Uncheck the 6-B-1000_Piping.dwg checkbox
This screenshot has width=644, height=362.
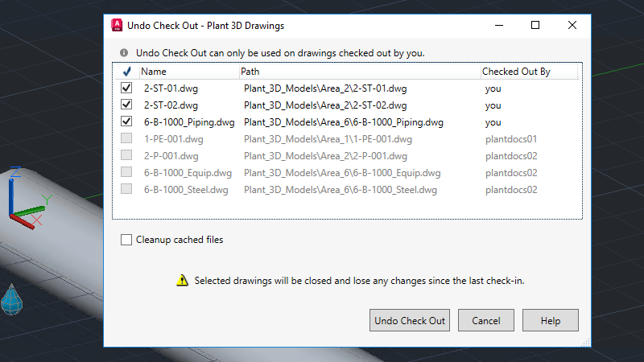[x=126, y=122]
